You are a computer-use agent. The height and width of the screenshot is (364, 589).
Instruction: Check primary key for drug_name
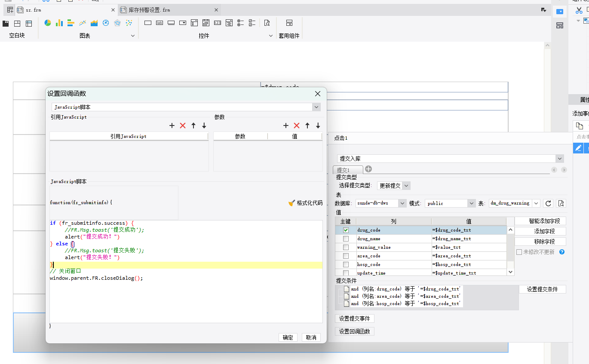tap(346, 239)
